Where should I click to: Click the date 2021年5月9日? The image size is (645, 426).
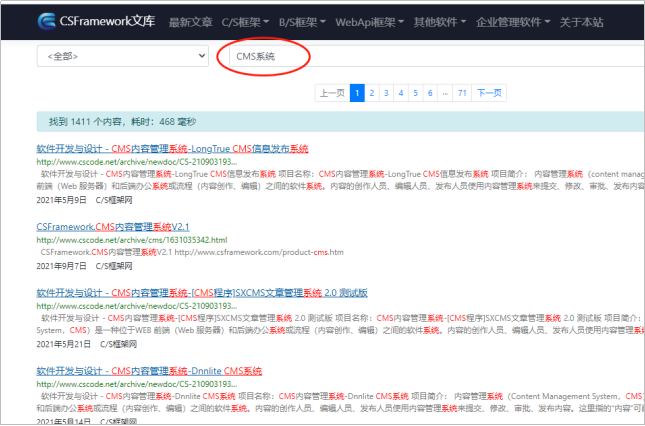click(x=62, y=200)
